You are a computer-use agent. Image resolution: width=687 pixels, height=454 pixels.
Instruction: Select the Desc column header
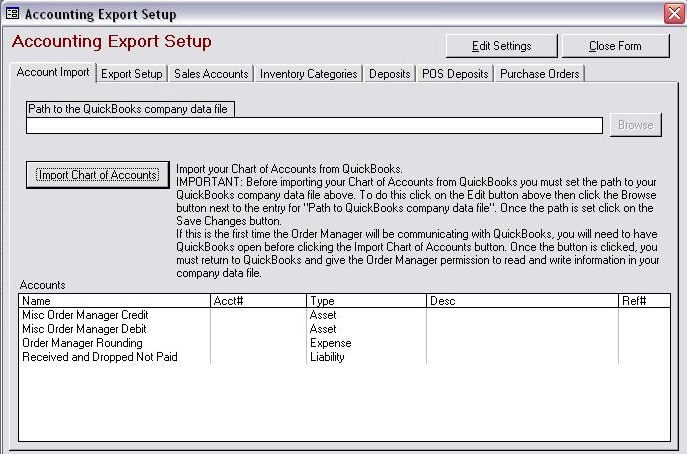pos(522,301)
